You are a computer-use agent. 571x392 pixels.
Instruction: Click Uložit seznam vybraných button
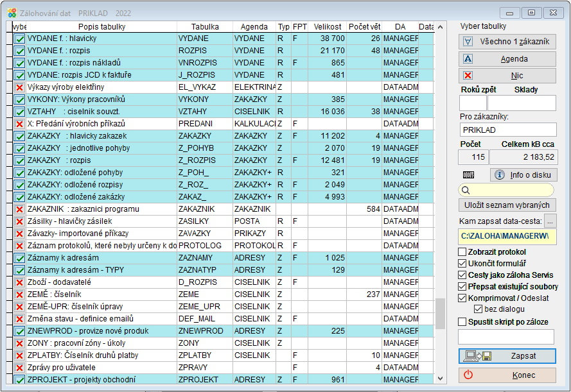click(507, 205)
